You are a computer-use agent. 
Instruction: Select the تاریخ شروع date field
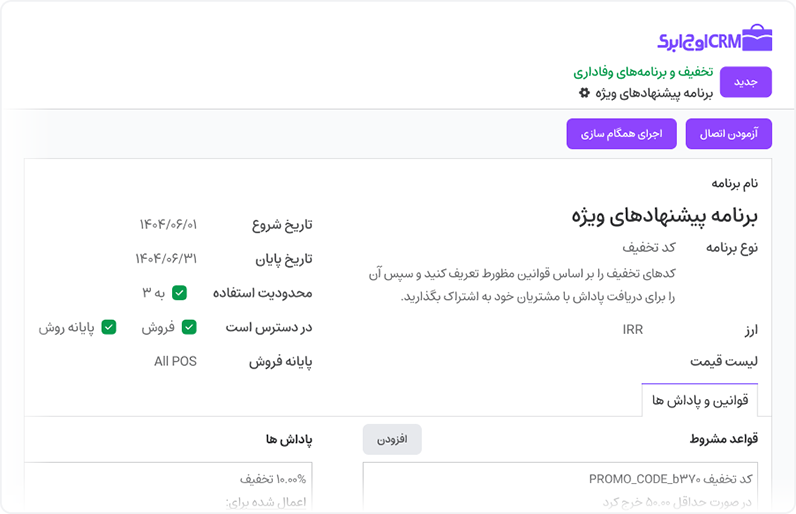coord(167,224)
